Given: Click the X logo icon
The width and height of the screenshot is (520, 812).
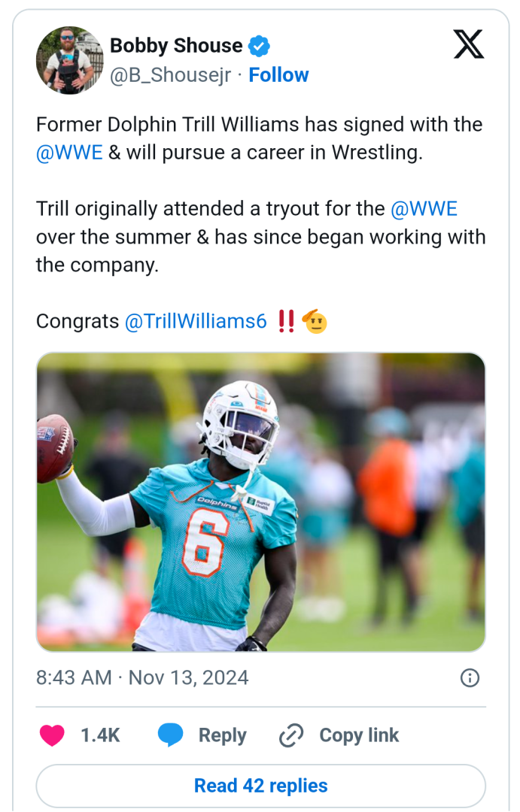Looking at the screenshot, I should click(469, 45).
